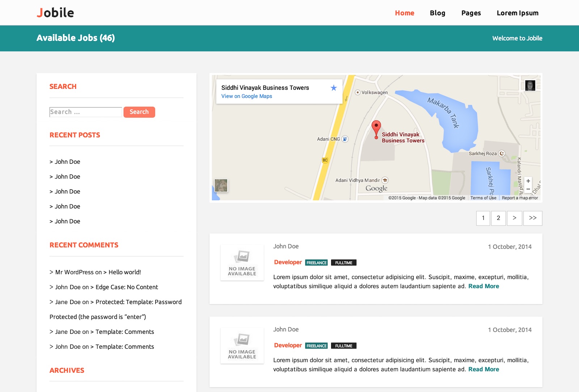Screen dimensions: 579x392
Task: Click the Google account avatar on map
Action: [x=530, y=85]
